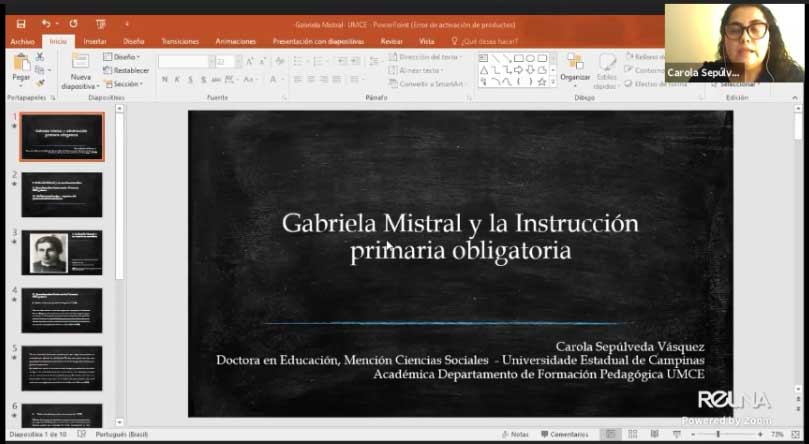Click fit slide to window icon
The width and height of the screenshot is (809, 444).
797,434
